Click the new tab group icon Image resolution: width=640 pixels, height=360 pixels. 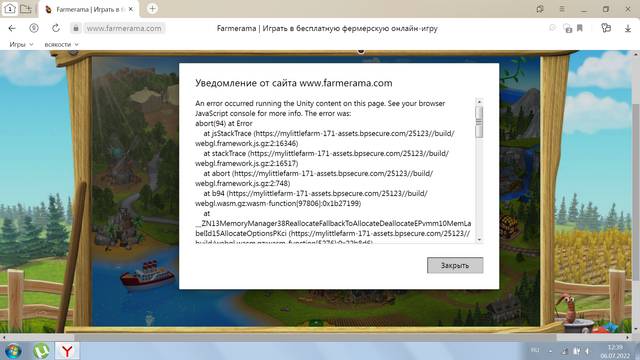point(26,9)
